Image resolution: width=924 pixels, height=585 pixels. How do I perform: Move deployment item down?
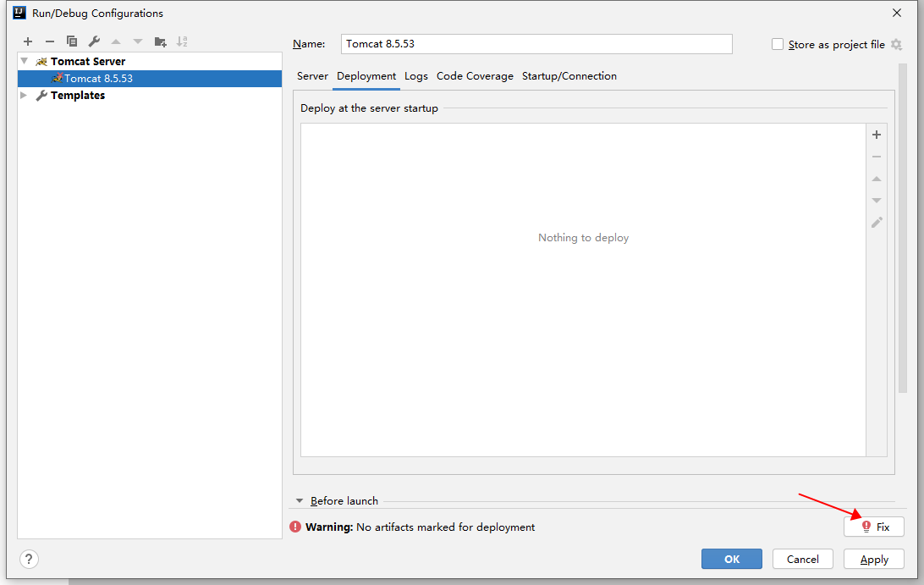pyautogui.click(x=877, y=201)
